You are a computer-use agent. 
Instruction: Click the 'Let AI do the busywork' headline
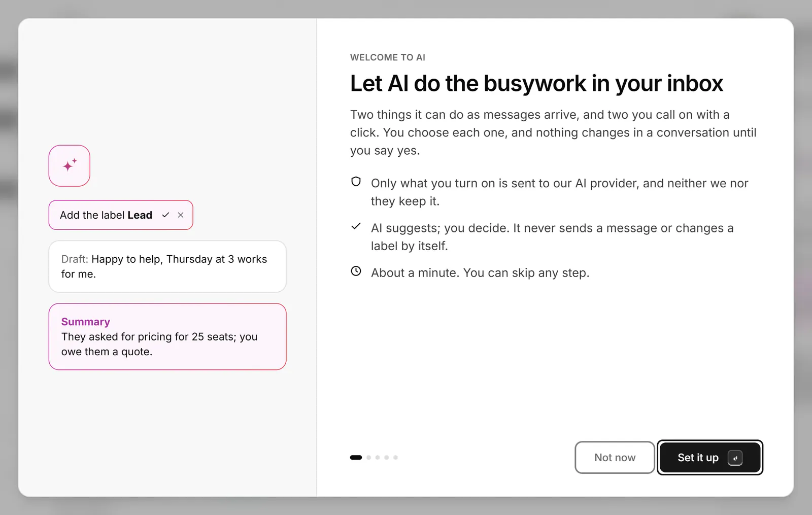(x=536, y=83)
